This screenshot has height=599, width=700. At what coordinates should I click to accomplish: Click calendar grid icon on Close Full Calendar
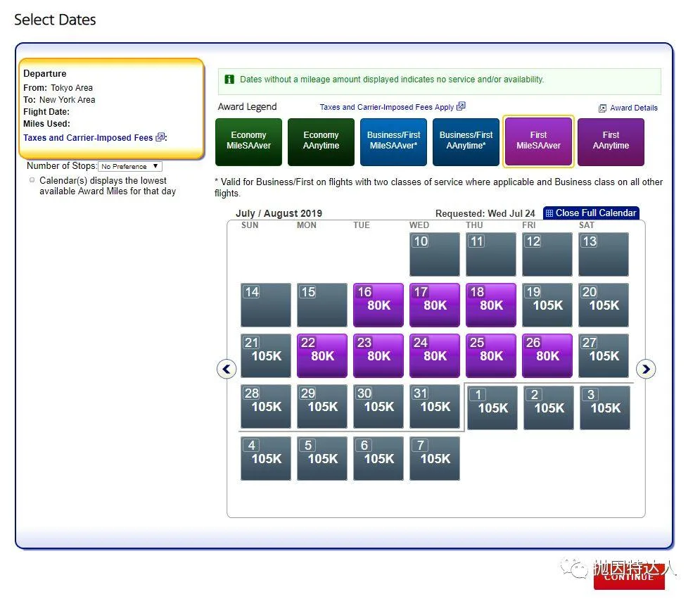pyautogui.click(x=549, y=213)
